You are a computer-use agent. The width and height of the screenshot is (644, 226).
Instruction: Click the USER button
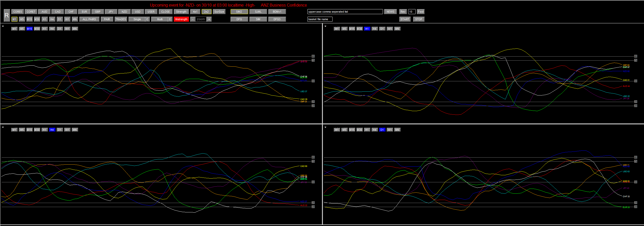(151, 12)
